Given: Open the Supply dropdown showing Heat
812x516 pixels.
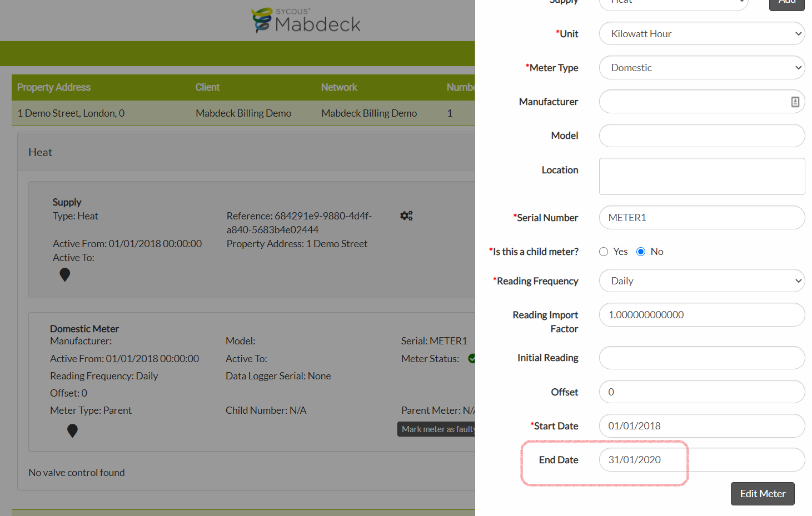Looking at the screenshot, I should pos(673,3).
